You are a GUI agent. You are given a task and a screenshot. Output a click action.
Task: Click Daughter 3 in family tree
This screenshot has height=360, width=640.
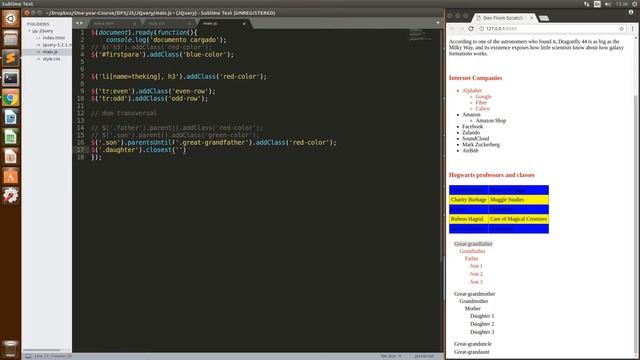(482, 332)
